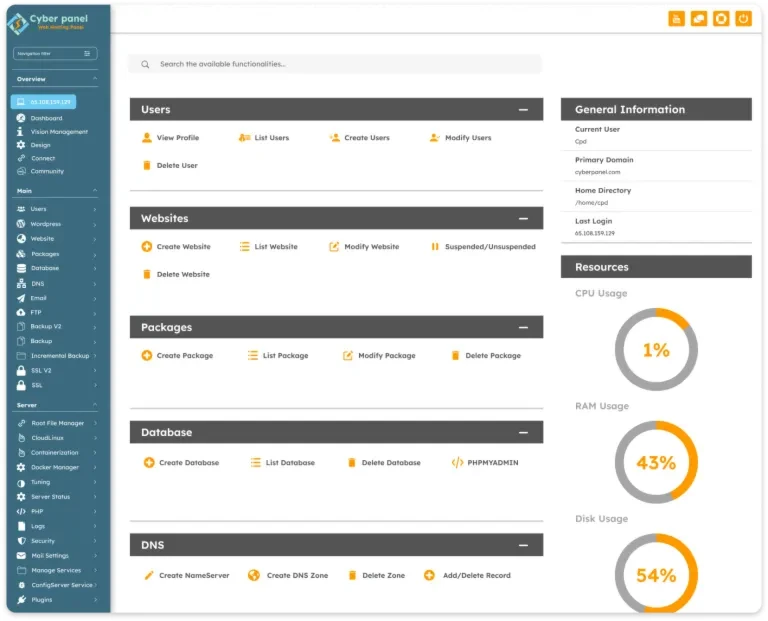Click the navigation filter settings icon

coord(87,53)
